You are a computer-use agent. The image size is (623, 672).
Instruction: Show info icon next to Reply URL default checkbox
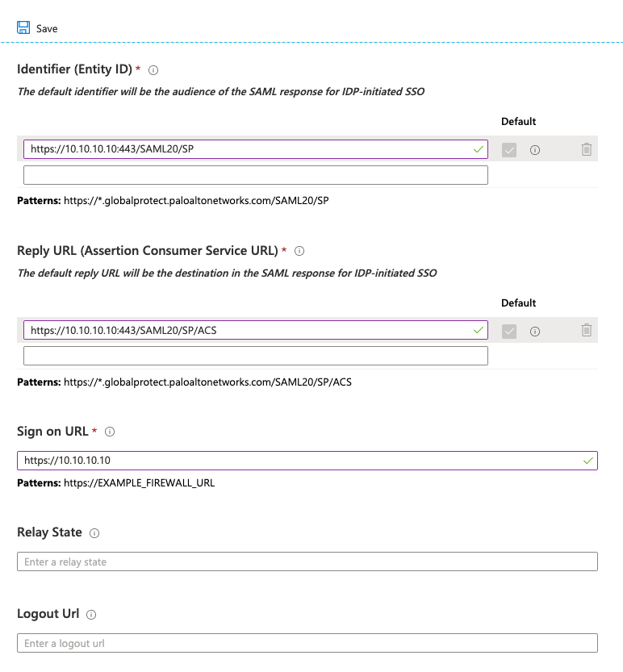coord(534,331)
